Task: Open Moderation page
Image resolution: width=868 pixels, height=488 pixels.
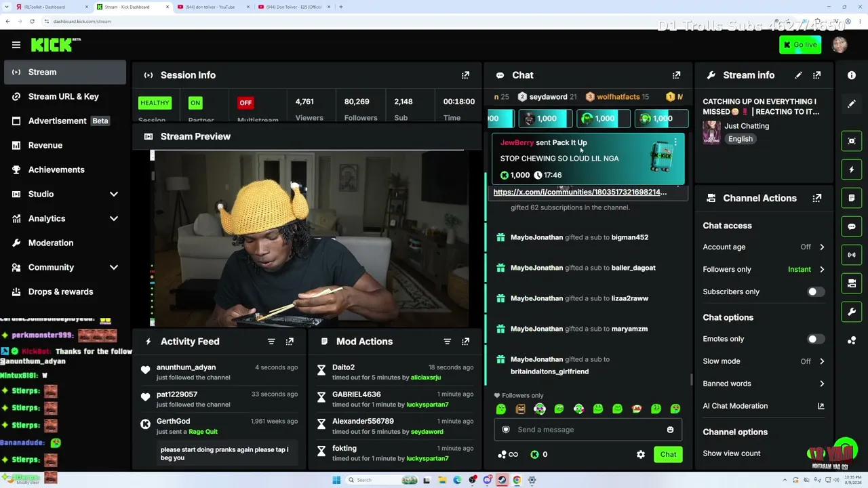Action: coord(64,243)
